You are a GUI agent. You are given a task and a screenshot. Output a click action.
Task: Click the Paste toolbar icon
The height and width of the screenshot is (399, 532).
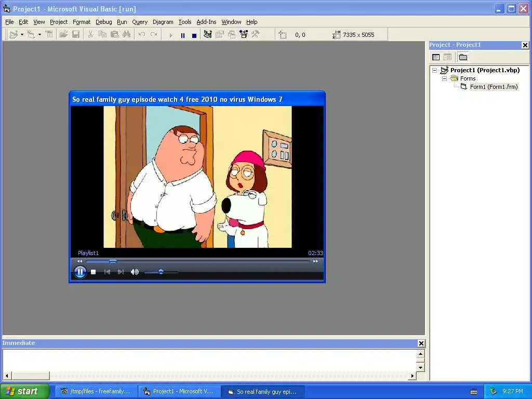pyautogui.click(x=115, y=35)
